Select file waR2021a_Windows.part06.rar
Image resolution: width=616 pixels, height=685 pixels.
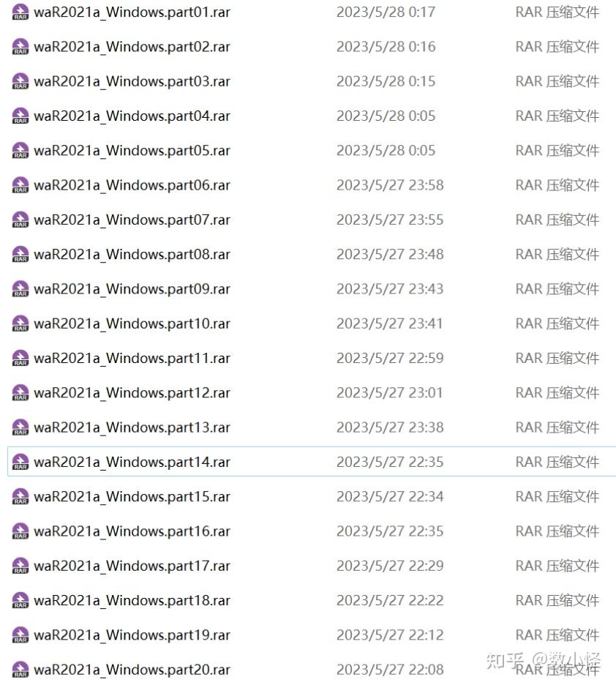(x=132, y=185)
